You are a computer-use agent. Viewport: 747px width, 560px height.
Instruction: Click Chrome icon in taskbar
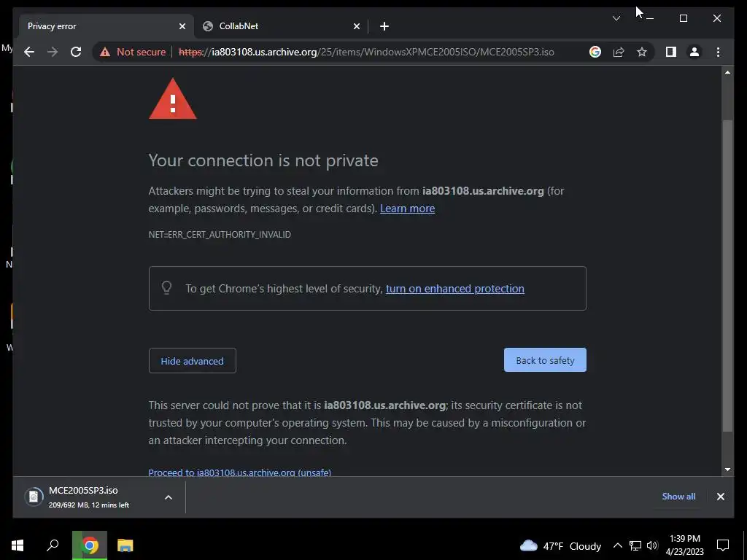pos(90,545)
